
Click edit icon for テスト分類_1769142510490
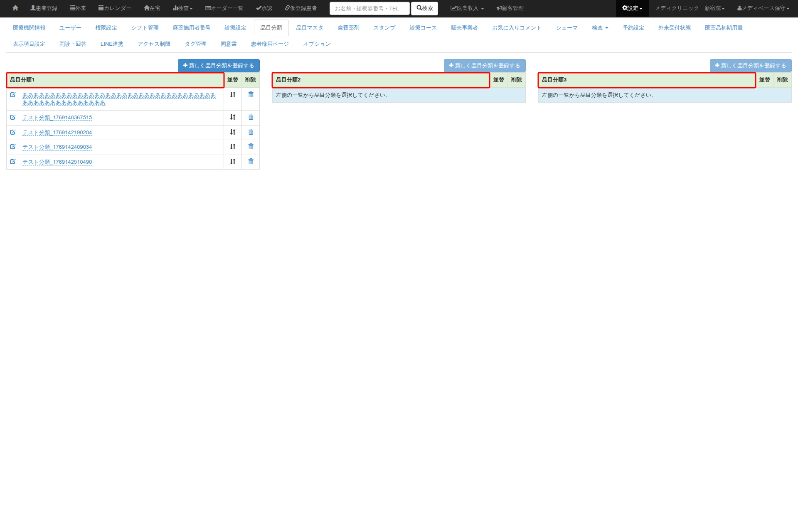click(13, 162)
